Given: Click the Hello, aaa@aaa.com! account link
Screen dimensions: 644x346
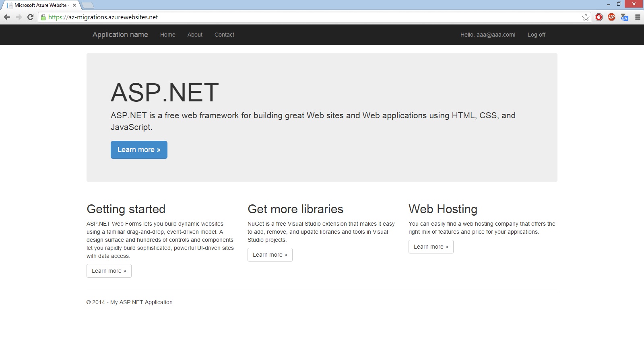Looking at the screenshot, I should click(x=488, y=35).
